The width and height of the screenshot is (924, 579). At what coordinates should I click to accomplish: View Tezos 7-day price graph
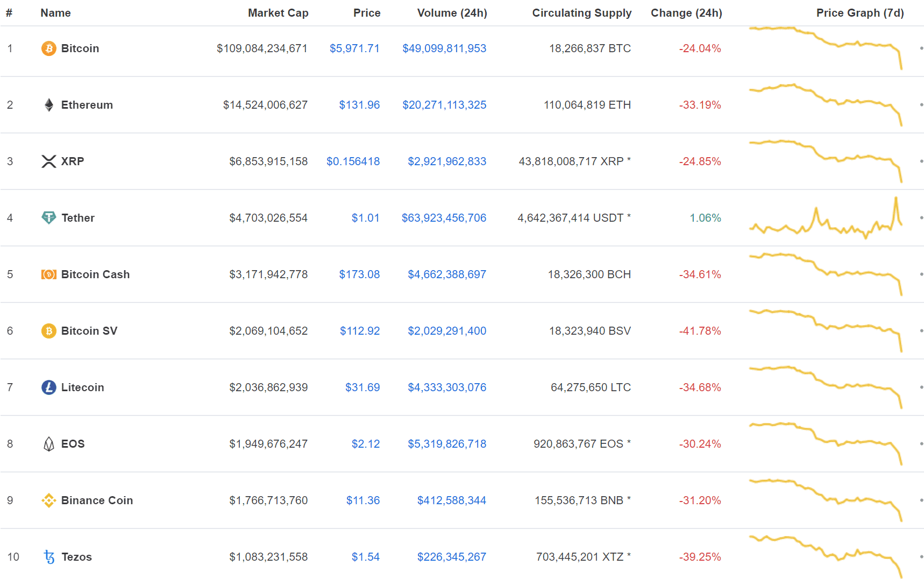coord(826,556)
